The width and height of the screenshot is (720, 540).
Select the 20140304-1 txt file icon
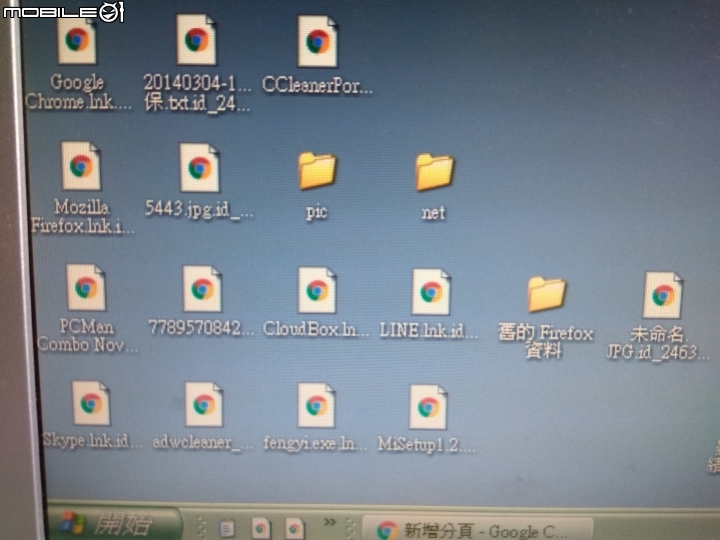[197, 39]
